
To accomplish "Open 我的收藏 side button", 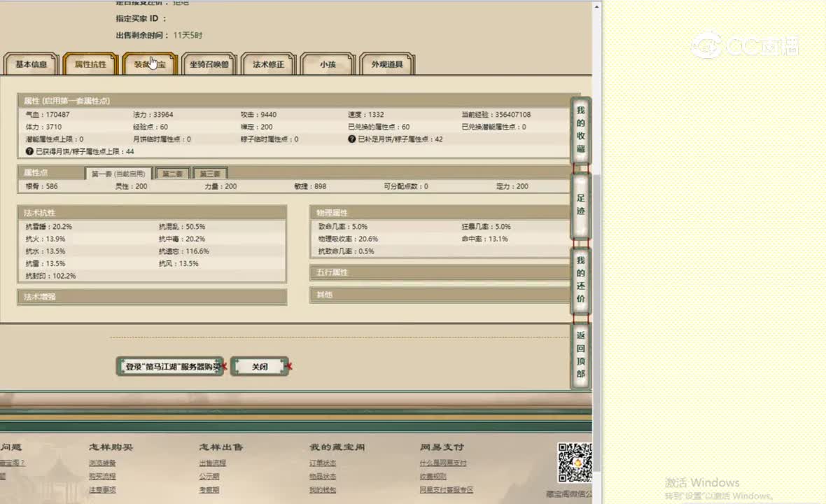I will (x=580, y=129).
